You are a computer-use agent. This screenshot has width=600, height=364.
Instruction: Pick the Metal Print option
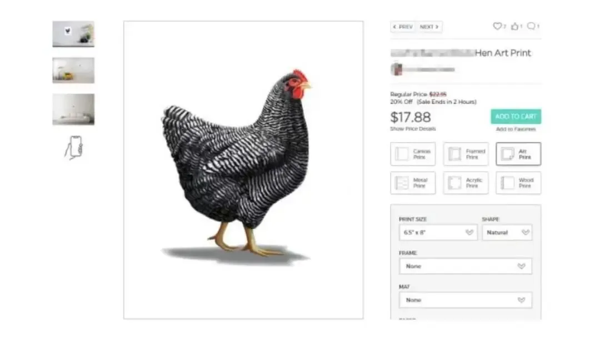(413, 183)
